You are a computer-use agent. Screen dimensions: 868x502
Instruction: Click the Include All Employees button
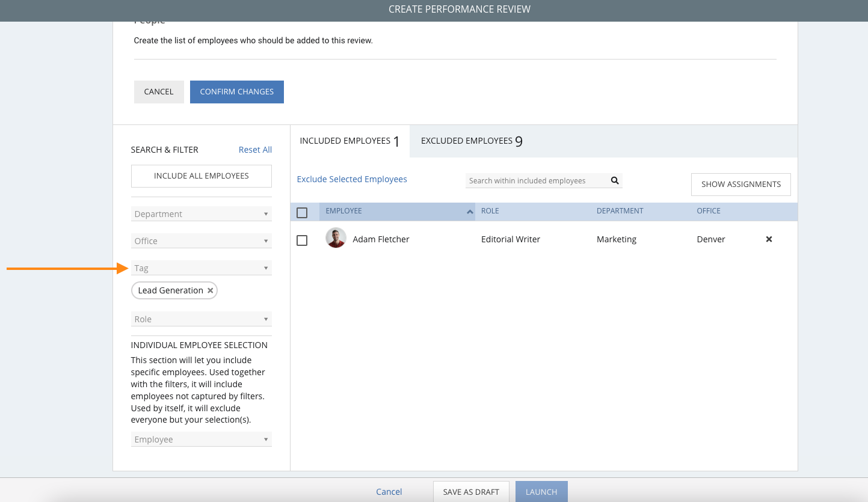tap(201, 176)
